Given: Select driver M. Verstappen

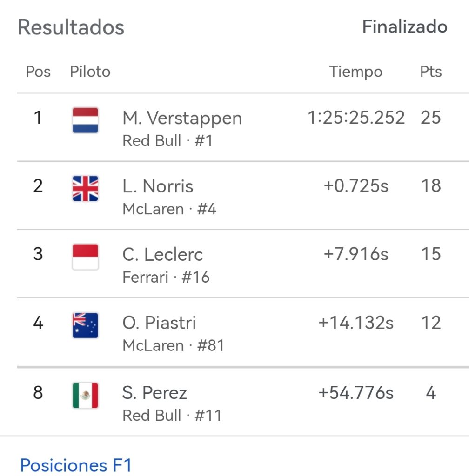Looking at the screenshot, I should pyautogui.click(x=182, y=118).
